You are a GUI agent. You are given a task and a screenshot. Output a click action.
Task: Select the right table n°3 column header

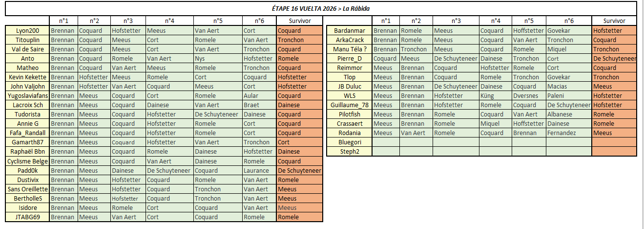[456, 21]
